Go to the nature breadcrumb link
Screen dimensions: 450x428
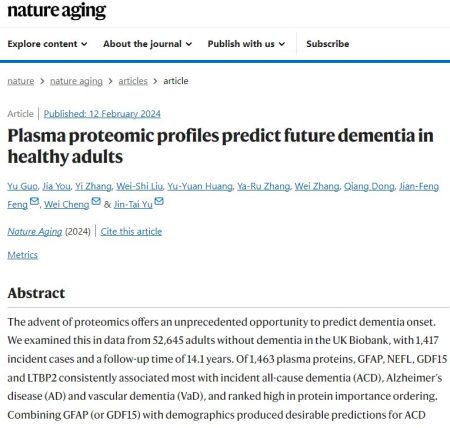21,81
